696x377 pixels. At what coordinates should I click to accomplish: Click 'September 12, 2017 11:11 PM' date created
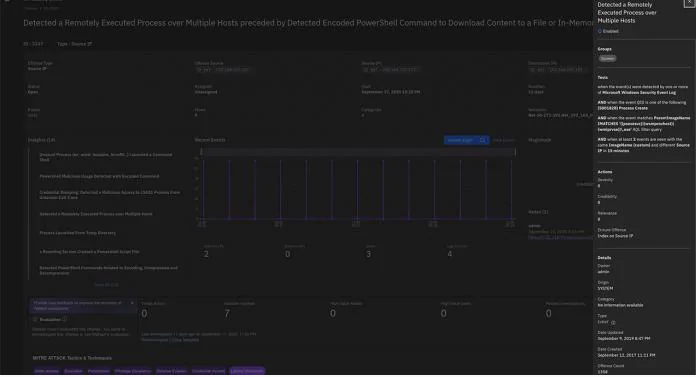pyautogui.click(x=626, y=356)
